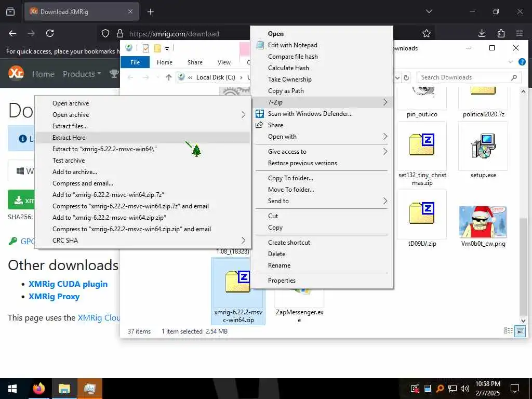Select xmrig-6.22.2-msvc-win64.zip file icon

[x=238, y=282]
